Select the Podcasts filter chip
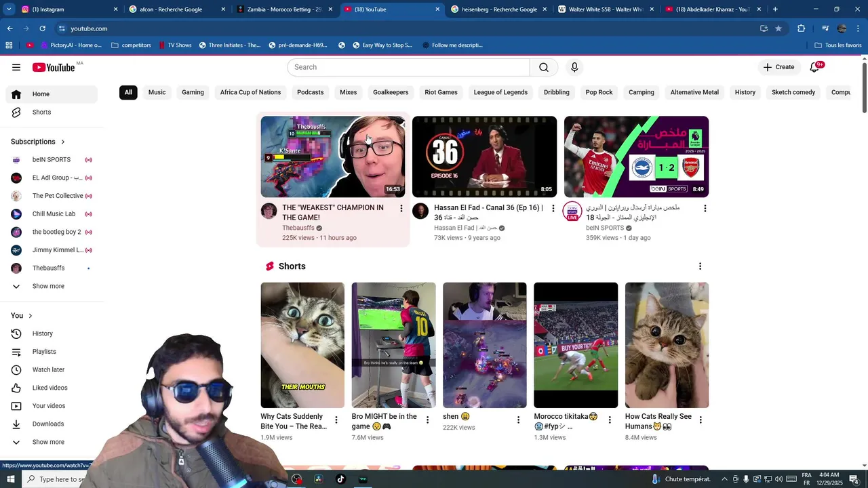 pos(310,92)
